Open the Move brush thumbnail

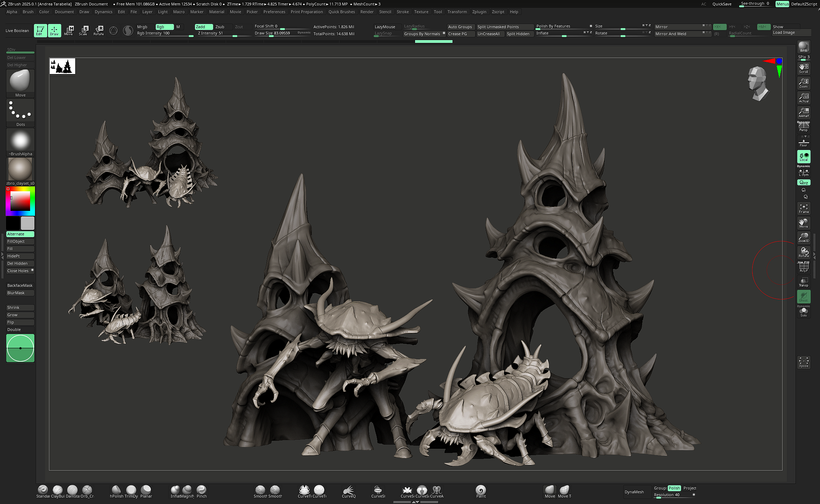20,82
